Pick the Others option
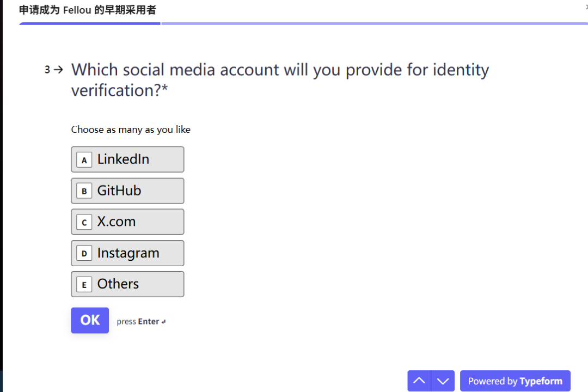Image resolution: width=588 pixels, height=392 pixels. pyautogui.click(x=127, y=284)
